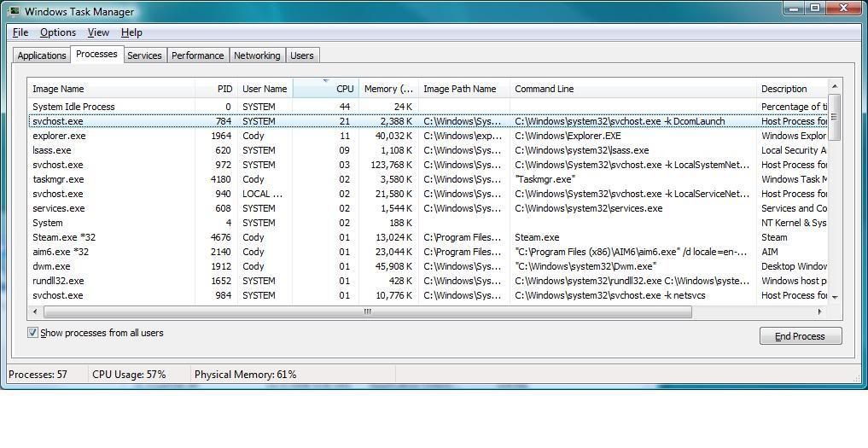
Task: Select the Processes tab
Action: point(96,54)
